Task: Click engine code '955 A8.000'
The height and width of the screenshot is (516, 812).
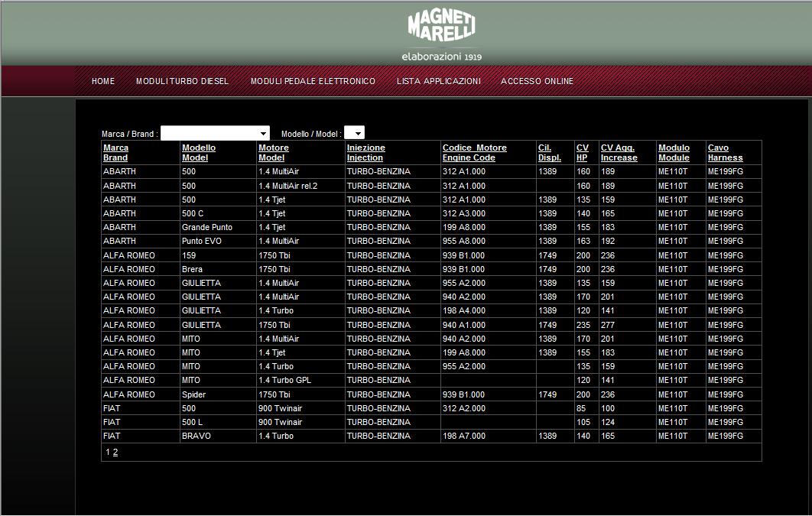Action: tap(464, 241)
